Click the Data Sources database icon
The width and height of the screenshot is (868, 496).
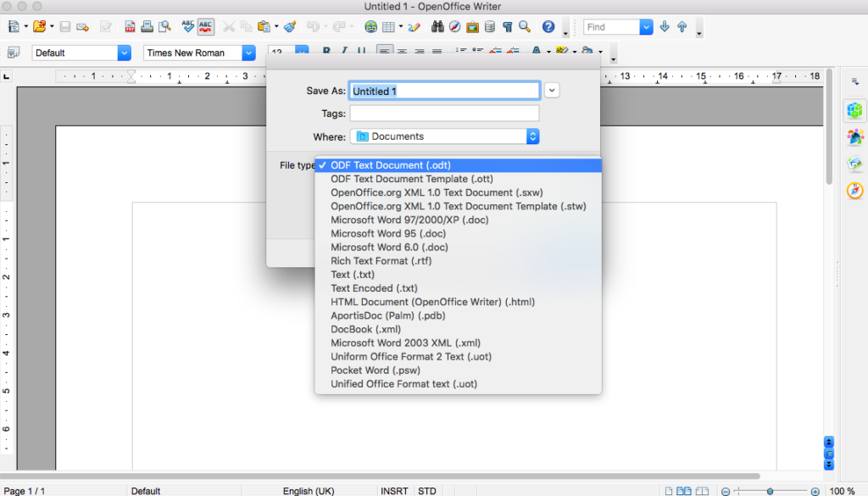(x=490, y=27)
